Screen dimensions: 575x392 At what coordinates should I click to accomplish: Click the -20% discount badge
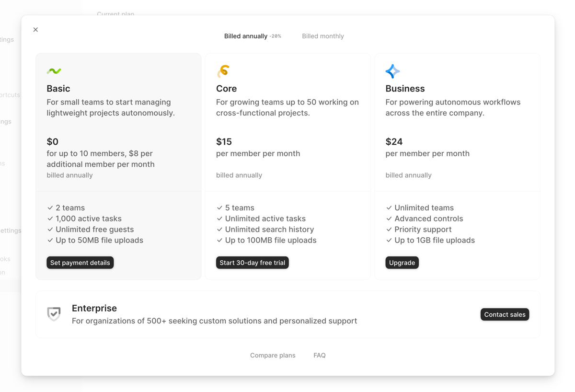276,35
